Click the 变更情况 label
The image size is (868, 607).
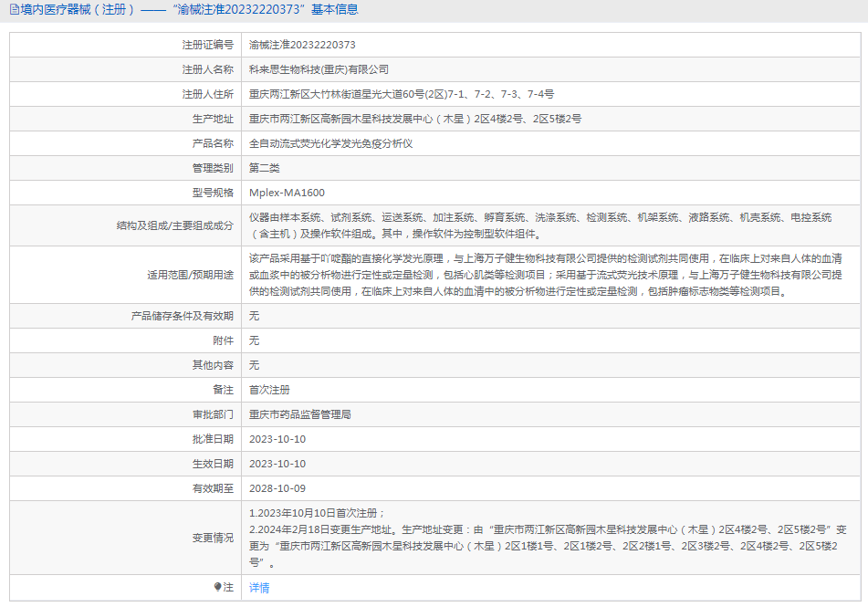[x=213, y=538]
